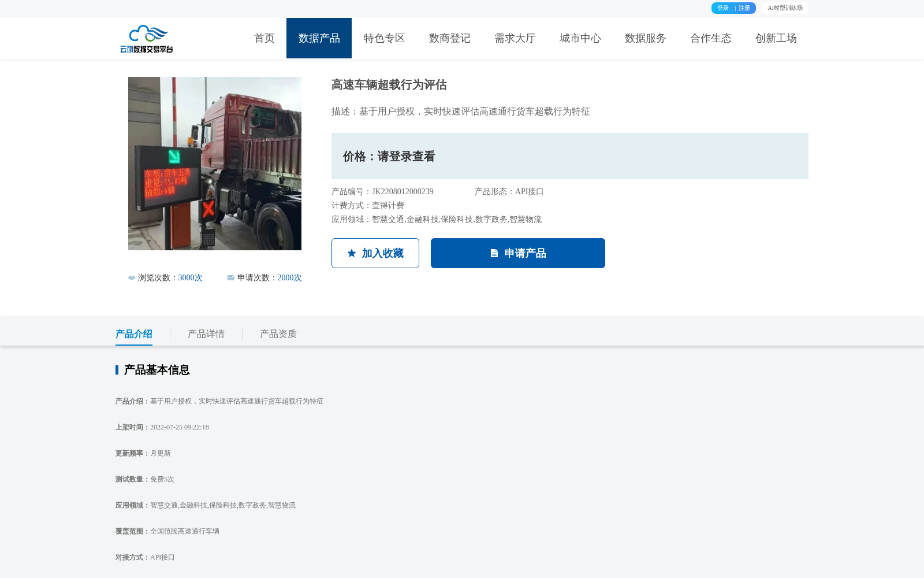Click the eye icon beside 浏览次数

(x=132, y=278)
